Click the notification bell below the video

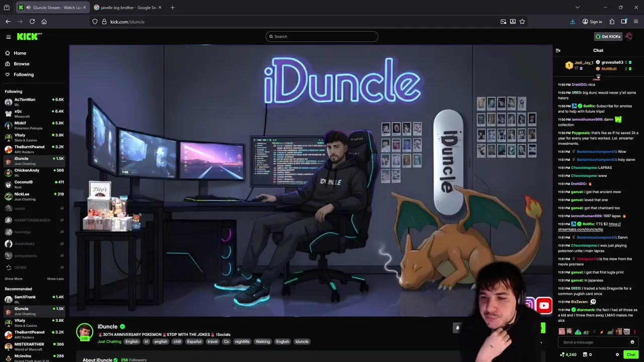coord(457,328)
